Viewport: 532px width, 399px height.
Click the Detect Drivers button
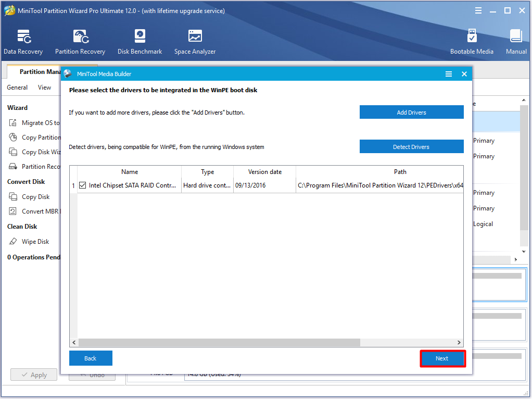coord(411,146)
